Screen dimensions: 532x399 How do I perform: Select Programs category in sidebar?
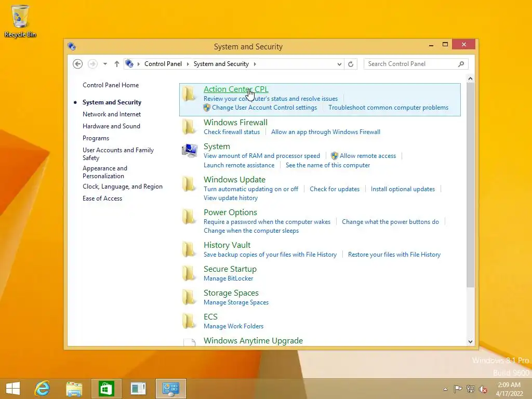(96, 138)
